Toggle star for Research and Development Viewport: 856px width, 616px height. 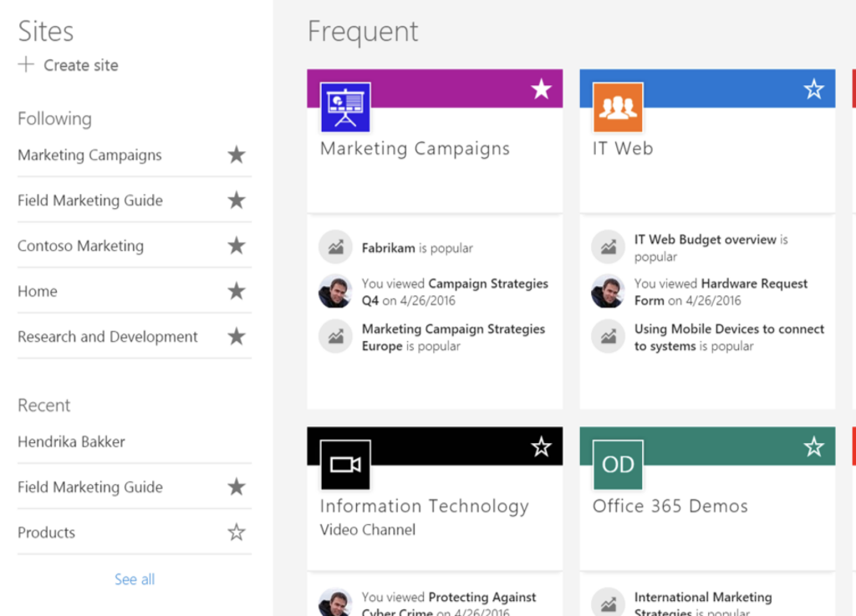237,336
